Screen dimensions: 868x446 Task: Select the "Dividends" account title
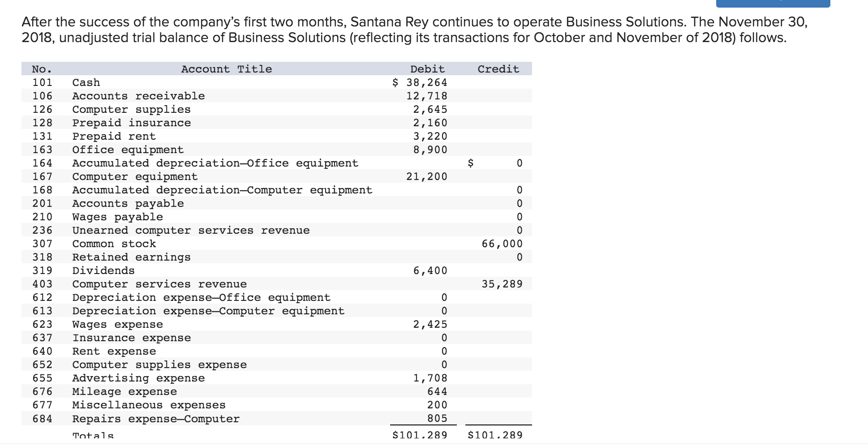pos(103,270)
